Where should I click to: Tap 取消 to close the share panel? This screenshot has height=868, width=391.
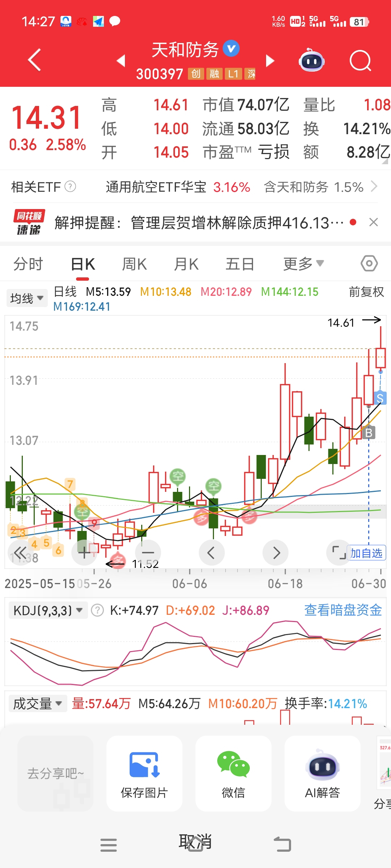195,842
